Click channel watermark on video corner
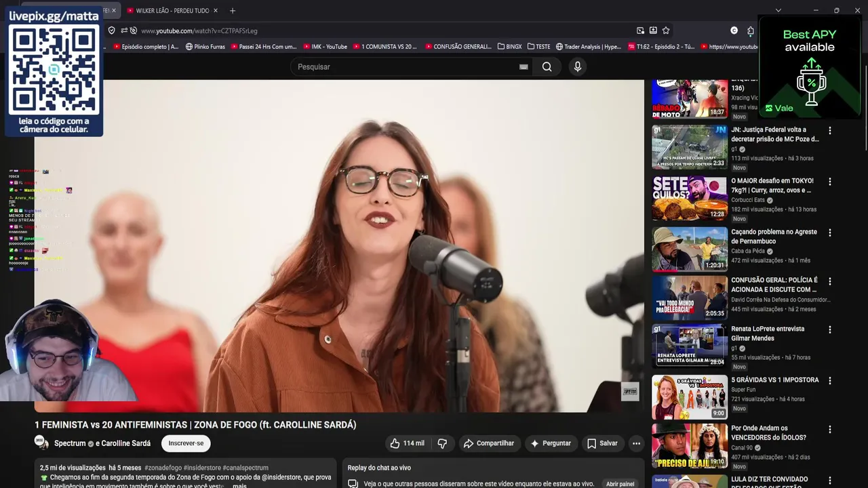Screen dimensions: 868x488 click(630, 391)
